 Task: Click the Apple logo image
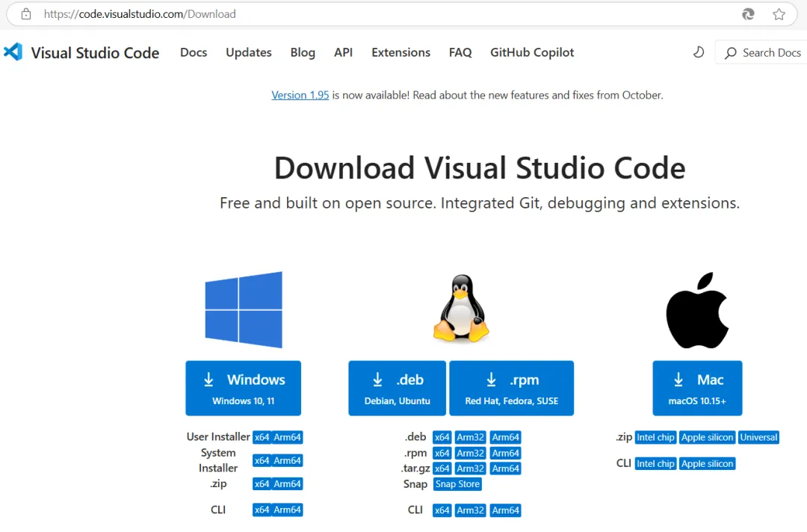(697, 310)
